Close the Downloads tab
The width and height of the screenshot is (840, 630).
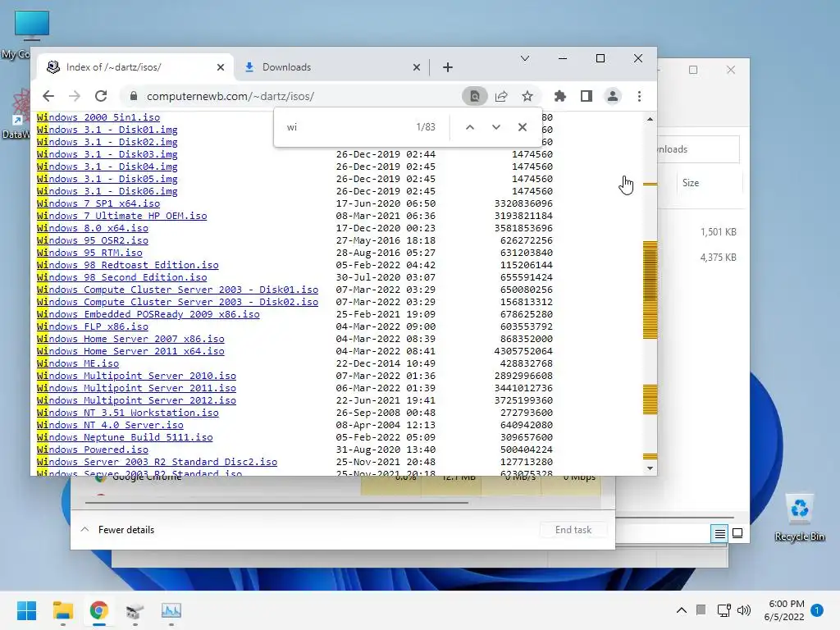click(417, 67)
